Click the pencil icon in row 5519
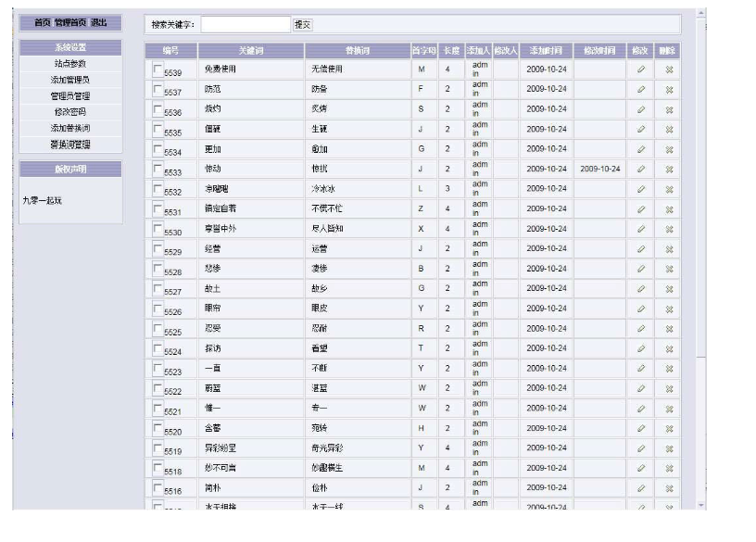Viewport: 756px width, 542px height. 640,449
